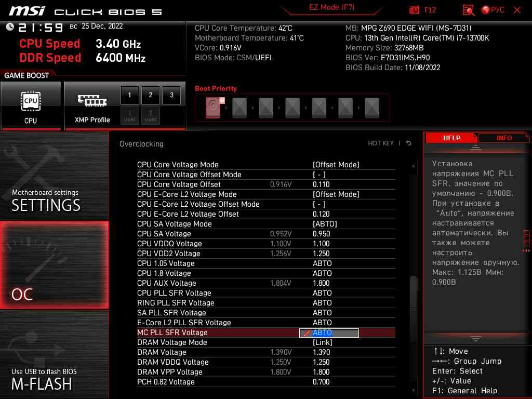Click the last boot priority device slot

click(372, 108)
